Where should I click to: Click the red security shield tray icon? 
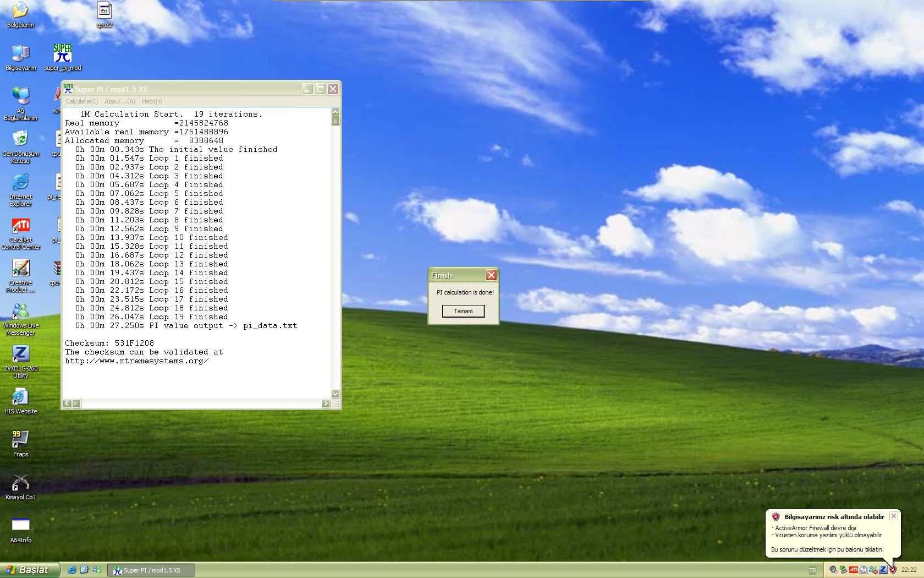pyautogui.click(x=893, y=570)
